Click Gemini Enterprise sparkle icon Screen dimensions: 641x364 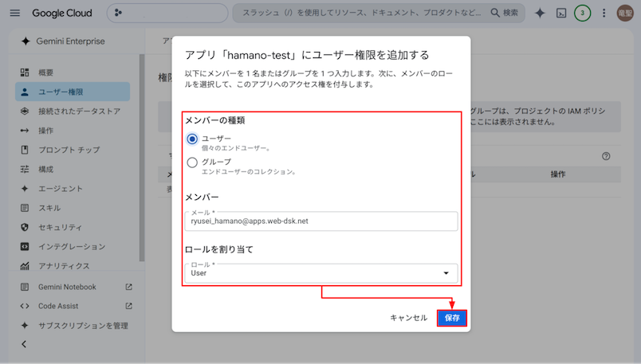pos(26,41)
